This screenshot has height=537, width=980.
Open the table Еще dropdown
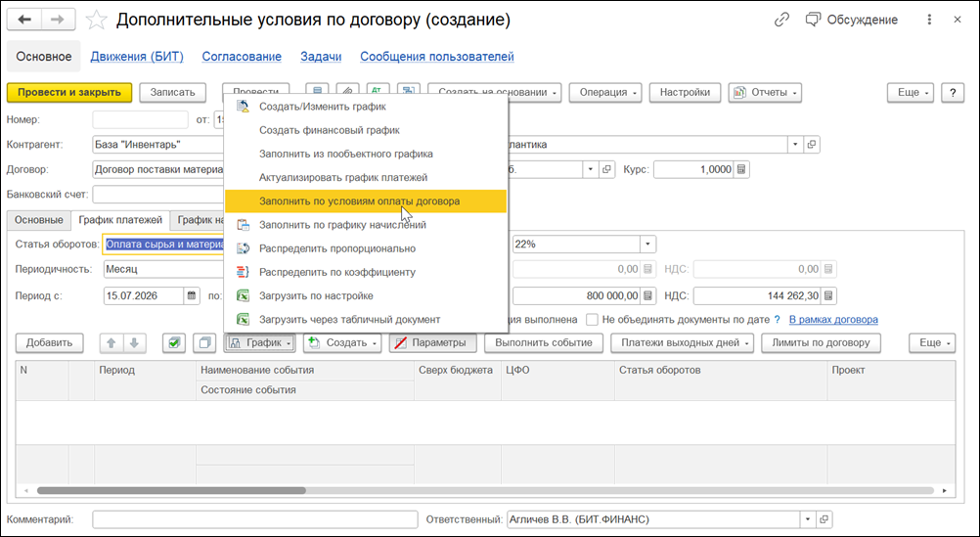pos(932,342)
